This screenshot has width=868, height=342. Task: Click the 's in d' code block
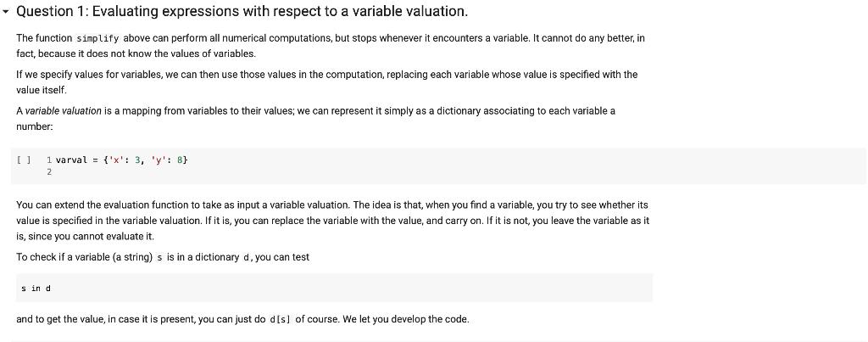pyautogui.click(x=334, y=289)
